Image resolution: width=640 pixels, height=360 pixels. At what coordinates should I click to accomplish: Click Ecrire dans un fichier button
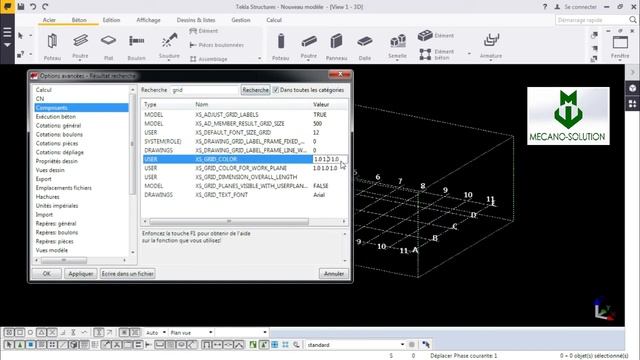pyautogui.click(x=128, y=273)
